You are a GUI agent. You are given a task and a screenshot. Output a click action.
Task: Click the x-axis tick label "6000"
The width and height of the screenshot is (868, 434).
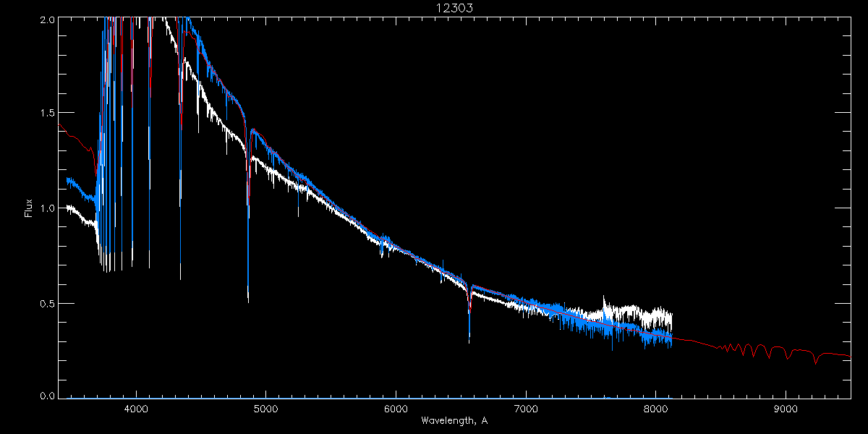pyautogui.click(x=396, y=409)
